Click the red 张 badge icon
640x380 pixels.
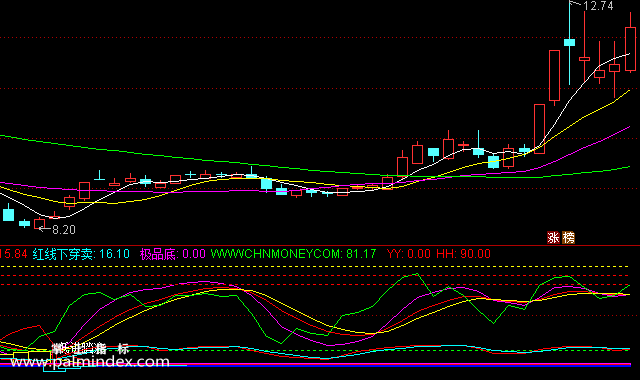coord(553,238)
